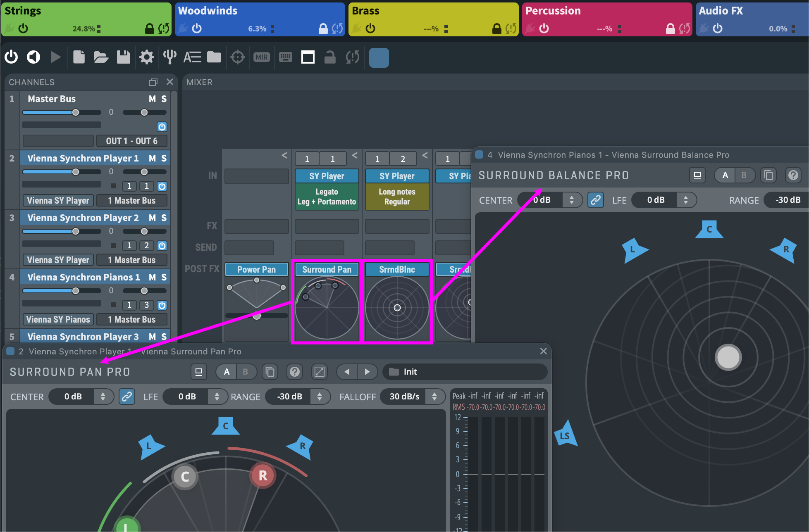Click the Master Bus volume slider handle
809x532 pixels.
click(x=76, y=112)
